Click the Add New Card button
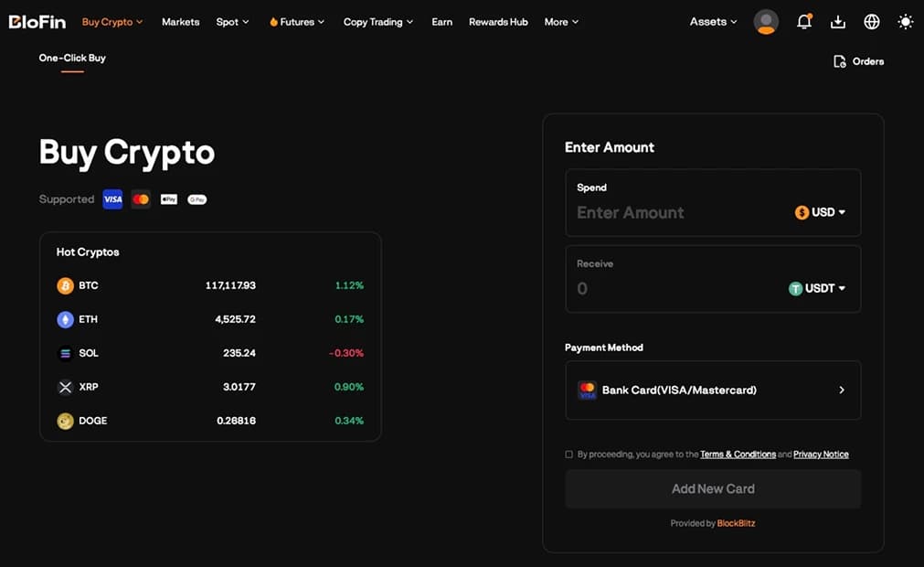The width and height of the screenshot is (924, 567). [x=713, y=489]
